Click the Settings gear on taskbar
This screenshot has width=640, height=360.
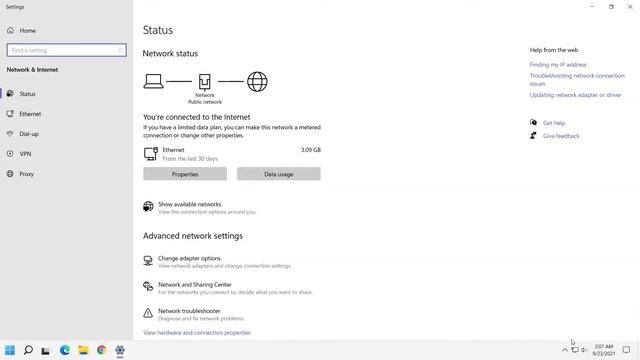120,350
